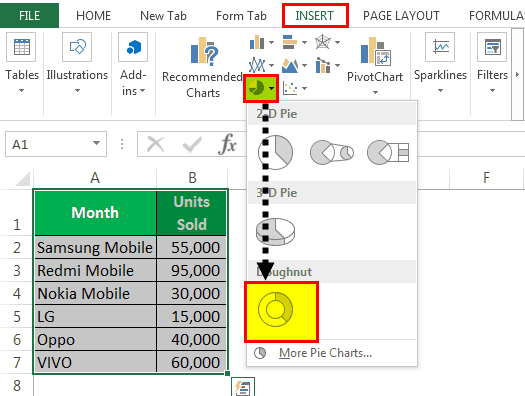The width and height of the screenshot is (525, 396).
Task: Expand bar chart dropdown arrow
Action: [x=304, y=43]
